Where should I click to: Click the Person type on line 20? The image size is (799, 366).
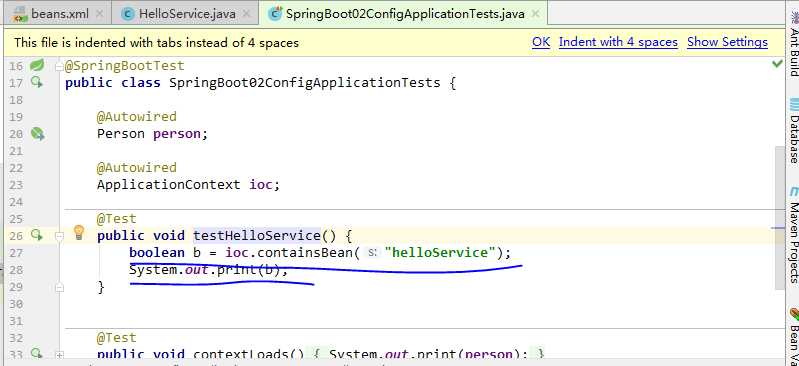coord(121,134)
